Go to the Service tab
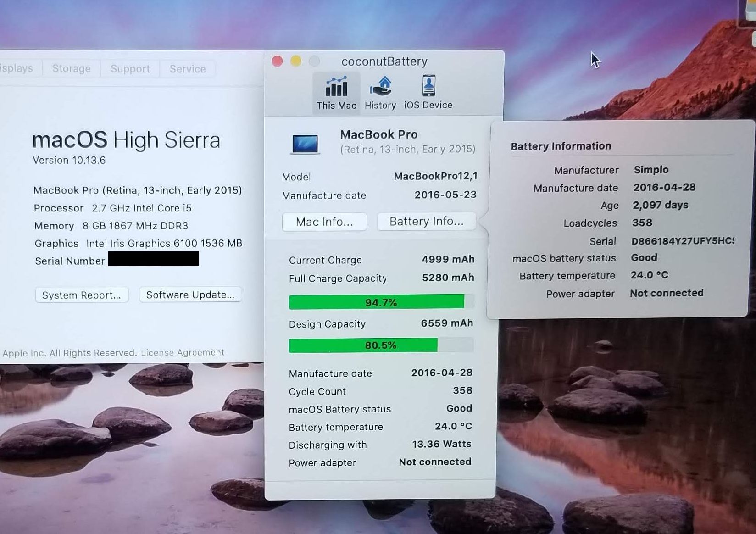The width and height of the screenshot is (756, 534). [188, 69]
